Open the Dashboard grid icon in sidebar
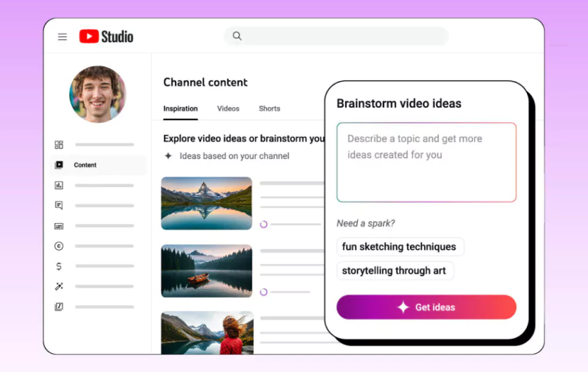Screen dimensions: 588x372 tap(59, 145)
